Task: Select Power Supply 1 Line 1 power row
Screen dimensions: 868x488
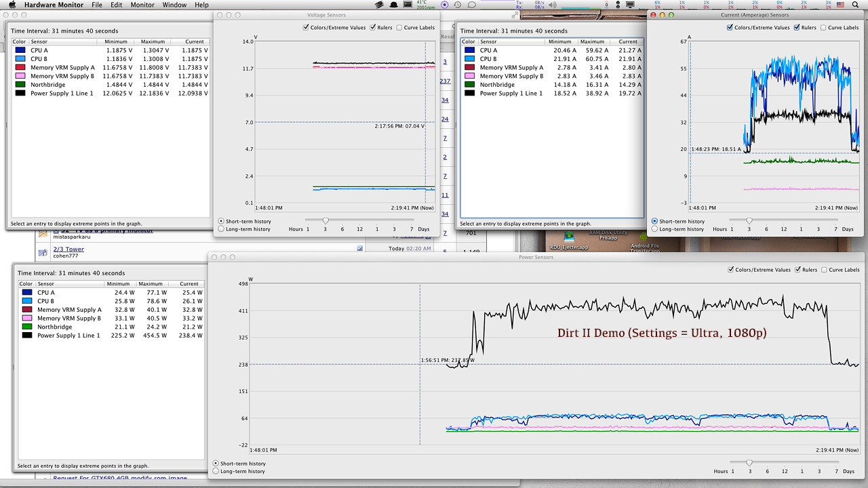Action: (68, 335)
